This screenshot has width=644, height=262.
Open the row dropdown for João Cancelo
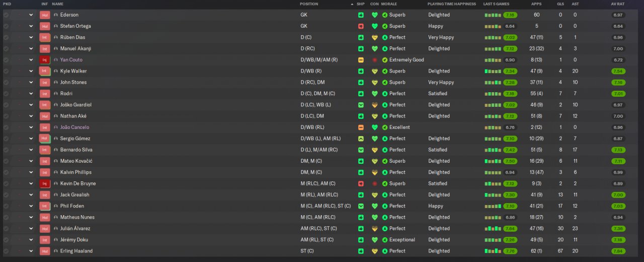tap(31, 127)
